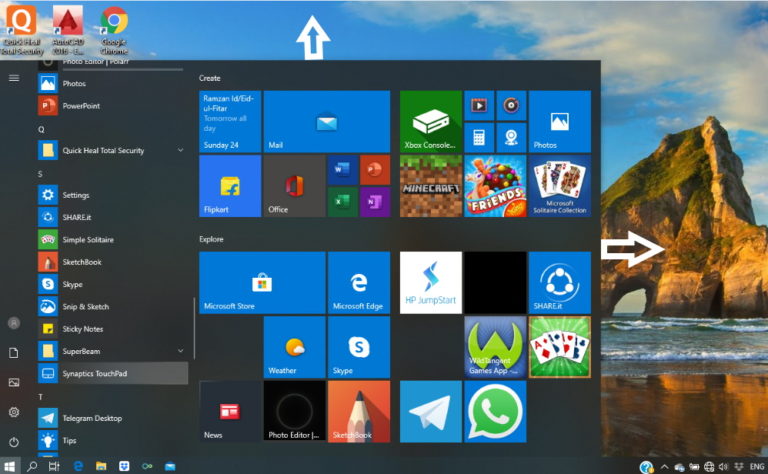Click the ENG language indicator
Viewport: 768px width, 474px height.
[757, 467]
